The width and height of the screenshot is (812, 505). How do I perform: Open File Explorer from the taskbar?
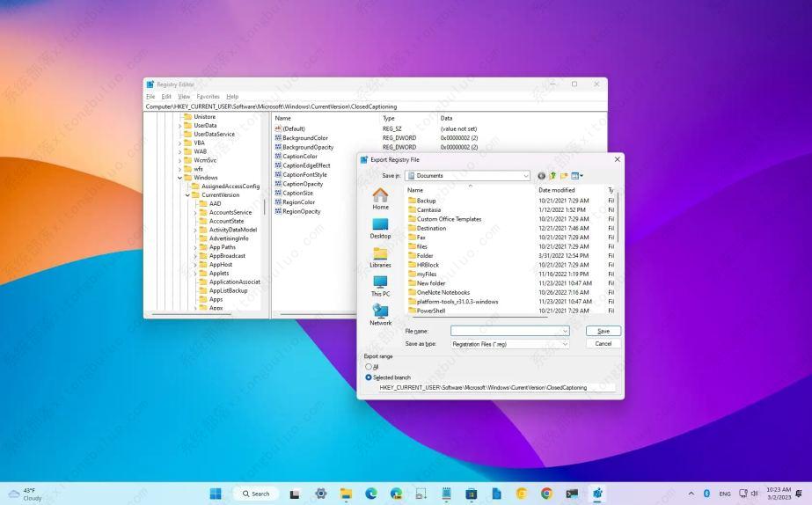tap(346, 494)
